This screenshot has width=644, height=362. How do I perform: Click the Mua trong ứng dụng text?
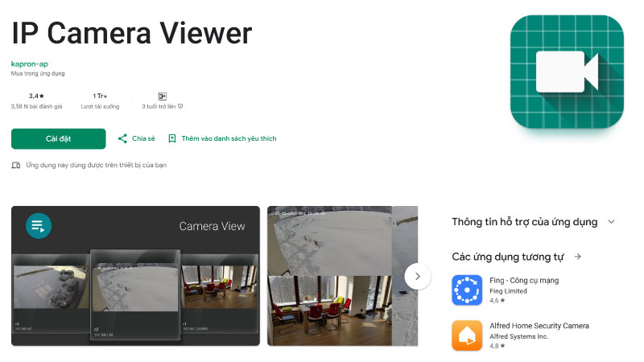click(x=38, y=73)
